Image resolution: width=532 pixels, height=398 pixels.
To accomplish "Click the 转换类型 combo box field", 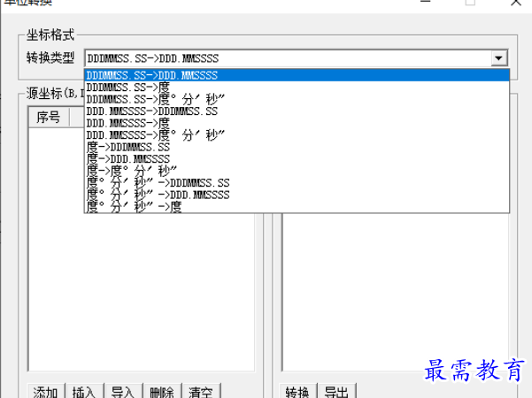I will tap(297, 58).
